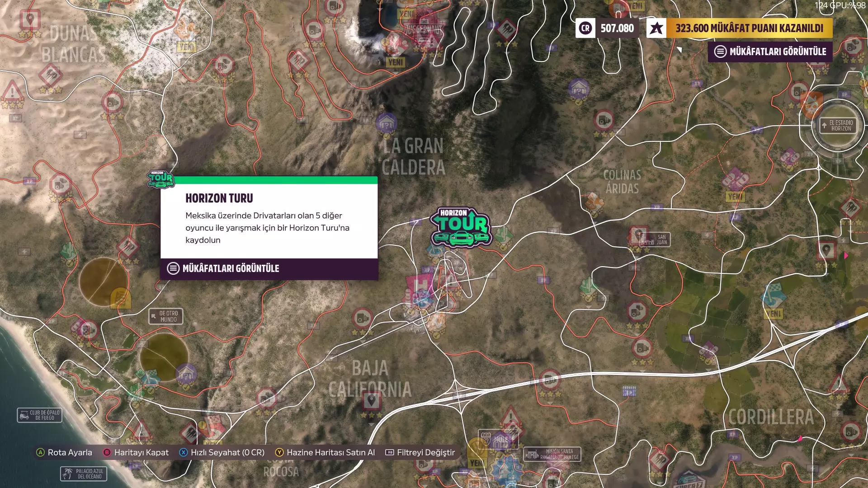The width and height of the screenshot is (868, 488).
Task: Click the De Otro Mundo landmark label
Action: pyautogui.click(x=166, y=316)
